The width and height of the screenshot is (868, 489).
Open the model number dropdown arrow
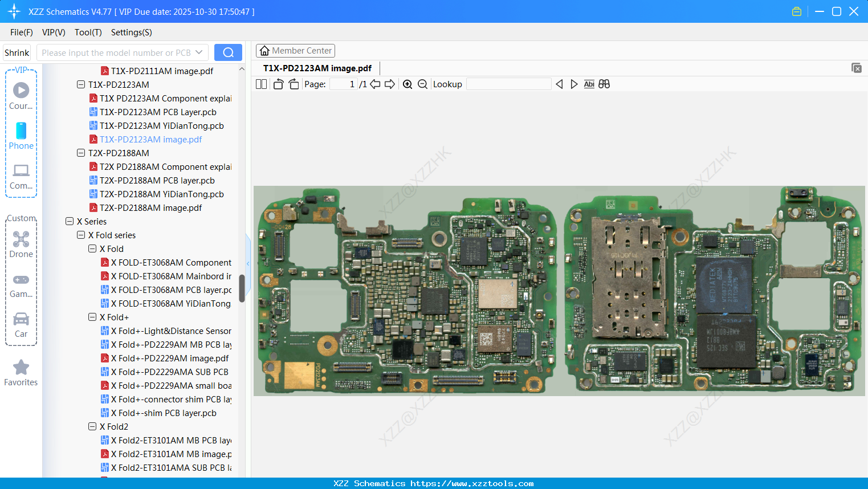coord(199,52)
